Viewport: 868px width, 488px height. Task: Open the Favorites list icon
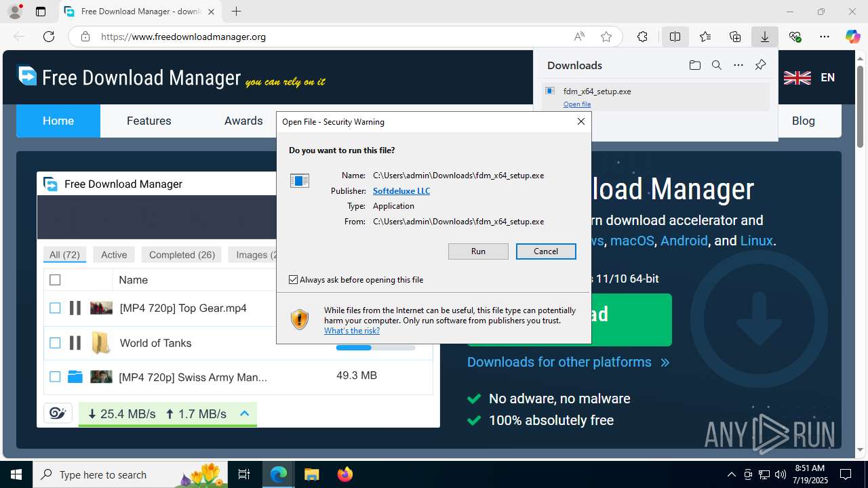[x=705, y=37]
